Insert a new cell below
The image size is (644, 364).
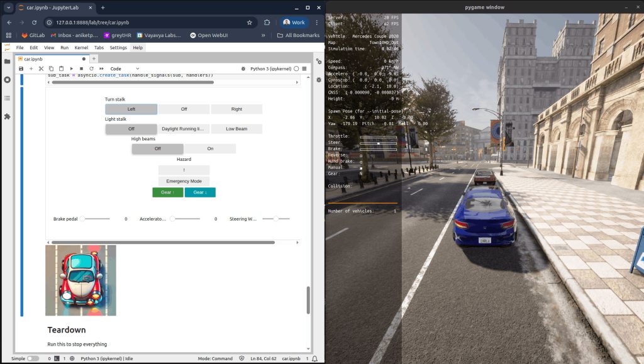[x=30, y=69]
